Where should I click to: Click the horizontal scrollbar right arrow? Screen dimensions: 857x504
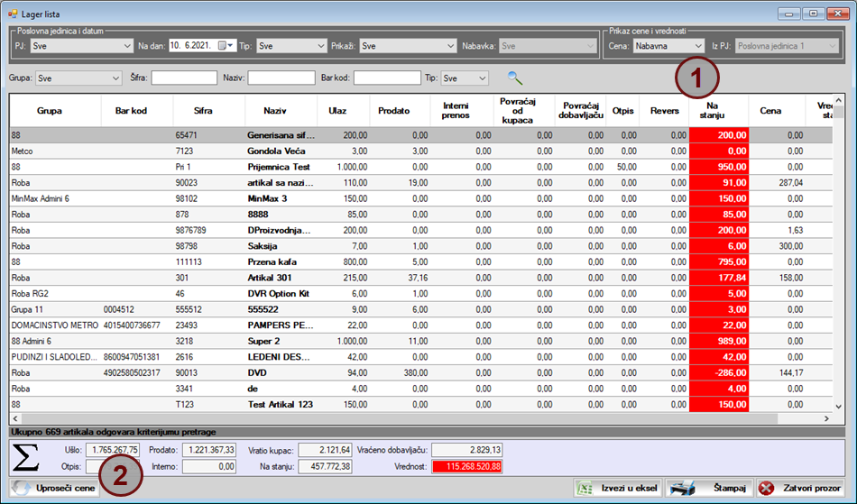click(827, 419)
